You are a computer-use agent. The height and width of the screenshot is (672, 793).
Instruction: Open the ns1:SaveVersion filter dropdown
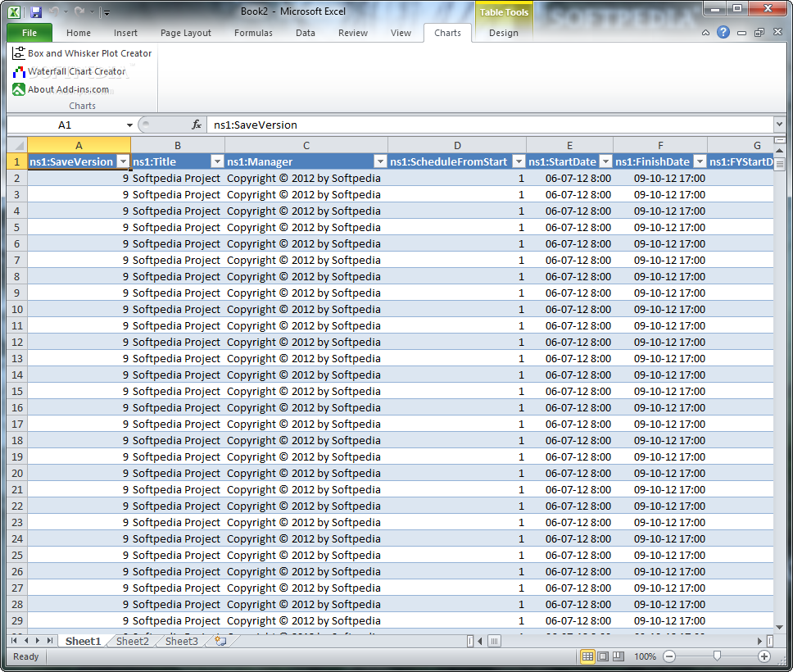(x=123, y=161)
